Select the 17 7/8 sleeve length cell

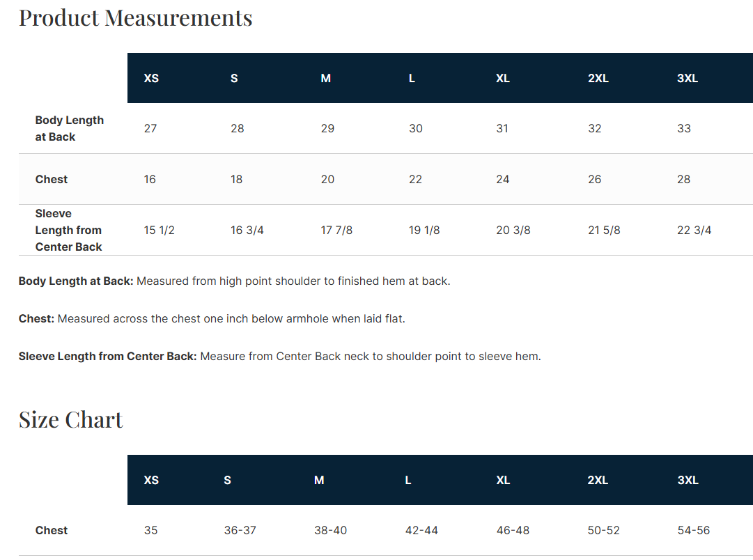(x=336, y=230)
